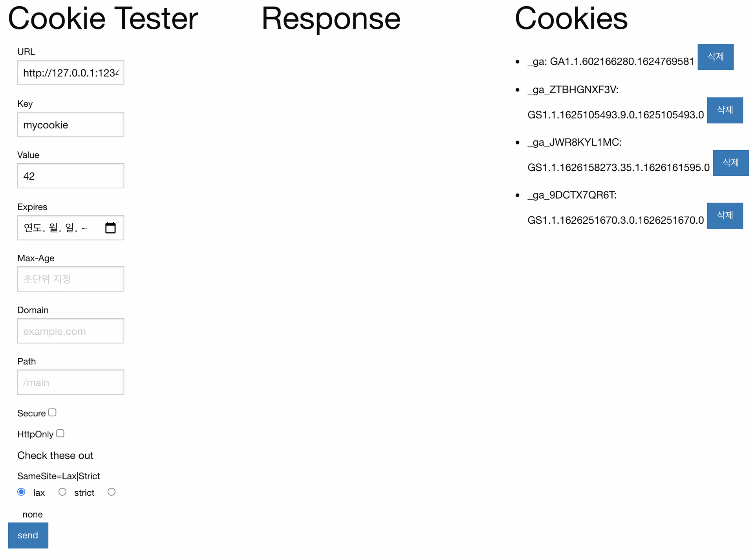The height and width of the screenshot is (560, 754).
Task: Delete the _ga cookie
Action: [716, 57]
